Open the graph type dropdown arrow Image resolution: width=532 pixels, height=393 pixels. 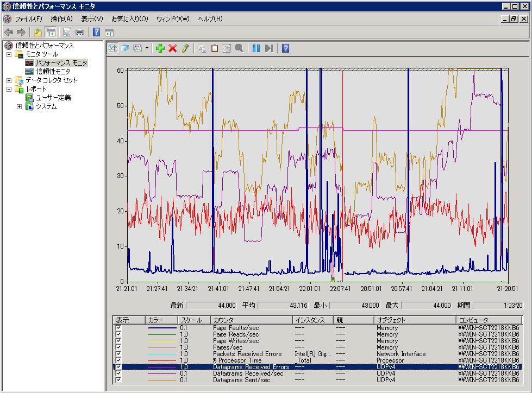pyautogui.click(x=147, y=48)
